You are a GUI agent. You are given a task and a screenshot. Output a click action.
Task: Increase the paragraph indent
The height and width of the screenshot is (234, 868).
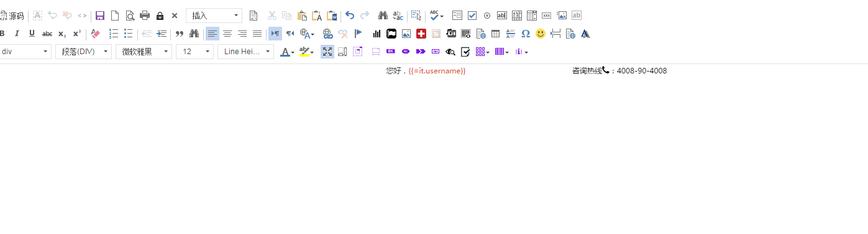162,34
